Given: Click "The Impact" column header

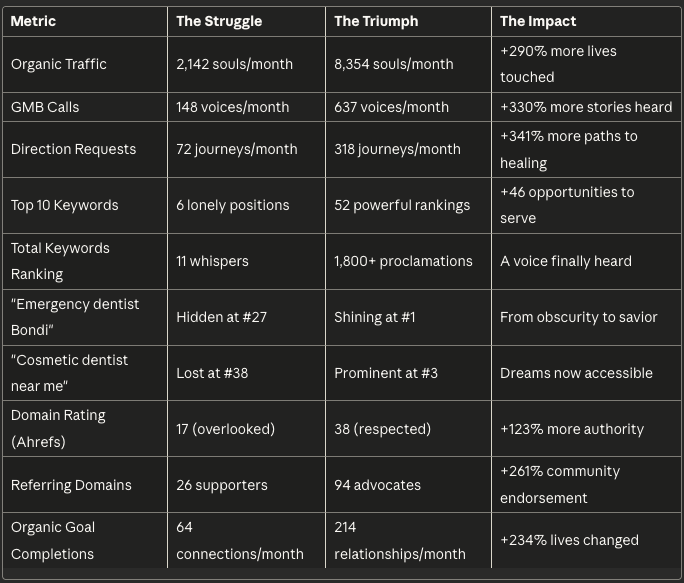Looking at the screenshot, I should point(538,21).
